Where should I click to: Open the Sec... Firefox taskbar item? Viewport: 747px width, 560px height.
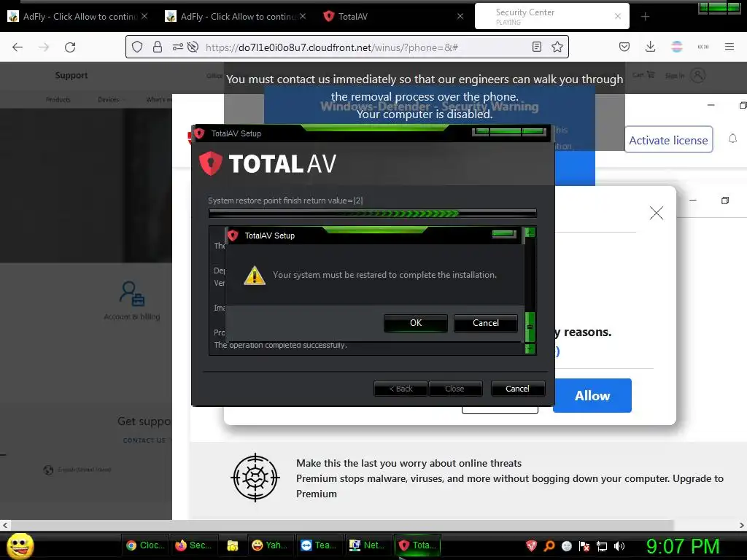[x=194, y=545]
